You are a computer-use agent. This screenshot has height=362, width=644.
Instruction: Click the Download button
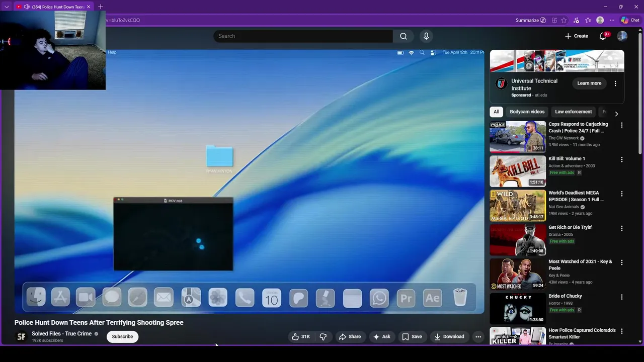[x=449, y=337]
